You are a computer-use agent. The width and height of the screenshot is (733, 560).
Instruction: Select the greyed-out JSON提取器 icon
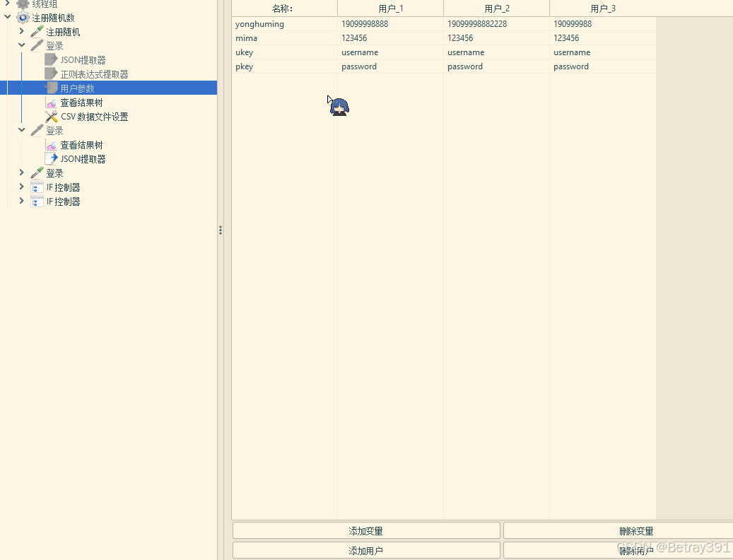51,60
